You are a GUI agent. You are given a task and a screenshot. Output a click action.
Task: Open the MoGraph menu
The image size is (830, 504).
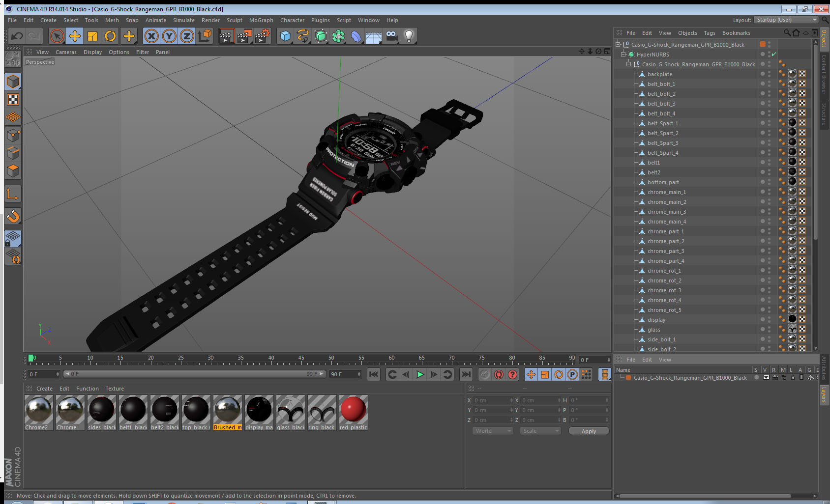coord(261,20)
